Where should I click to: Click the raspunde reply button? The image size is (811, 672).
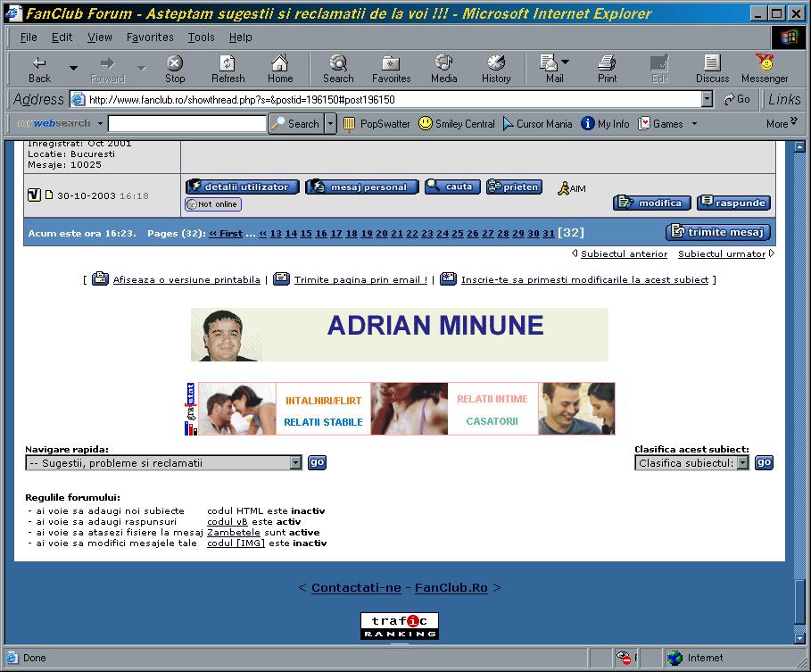tap(734, 203)
